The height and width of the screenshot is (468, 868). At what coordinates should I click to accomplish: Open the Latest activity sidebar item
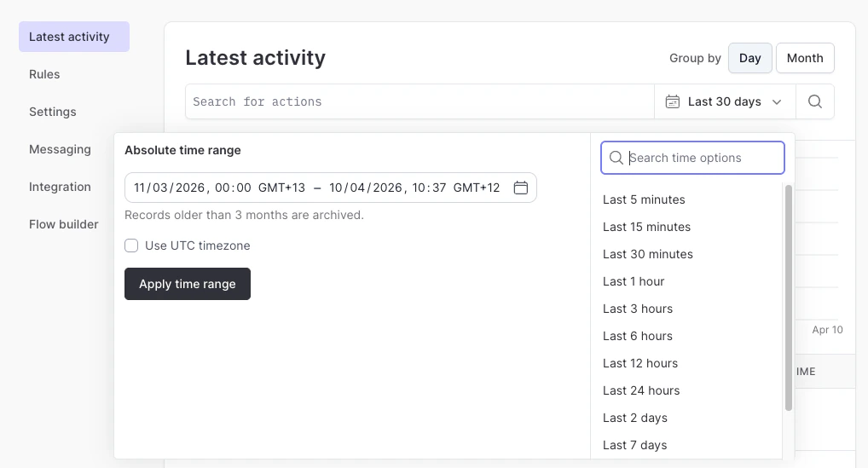(x=74, y=37)
